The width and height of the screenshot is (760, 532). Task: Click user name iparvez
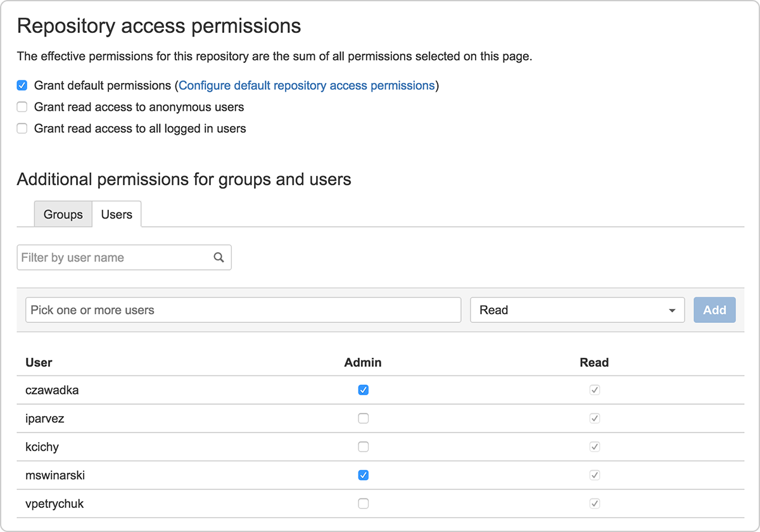tap(45, 419)
